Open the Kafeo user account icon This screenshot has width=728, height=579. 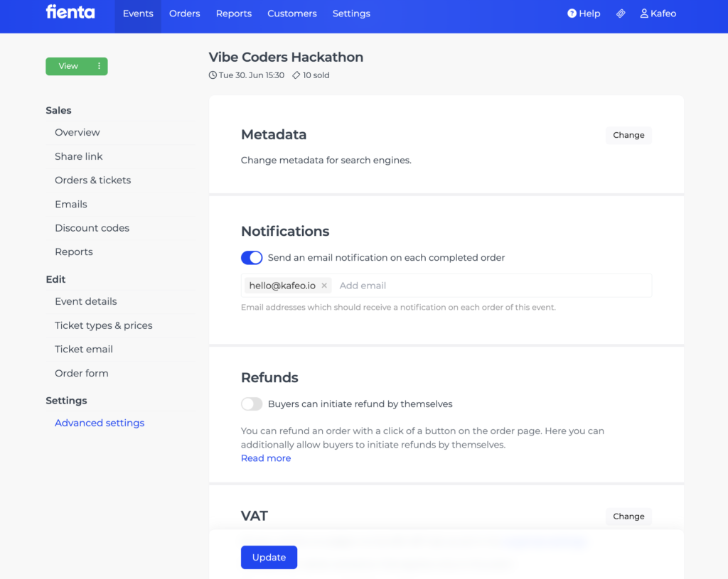(x=644, y=13)
